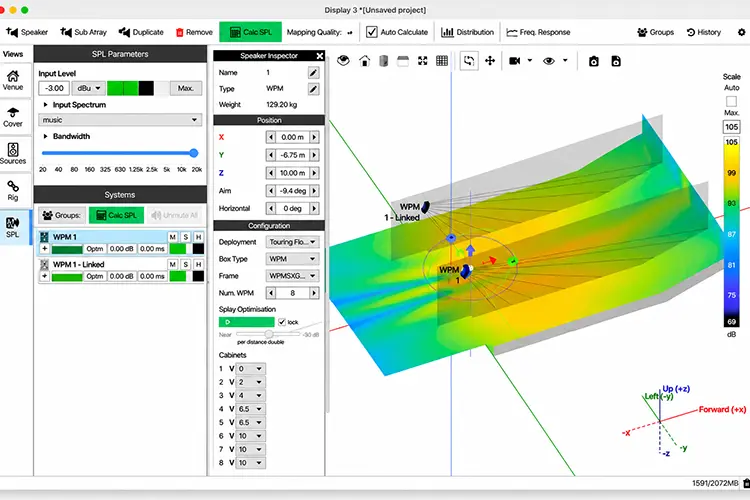Click the Max. input level button
750x500 pixels.
coord(186,88)
